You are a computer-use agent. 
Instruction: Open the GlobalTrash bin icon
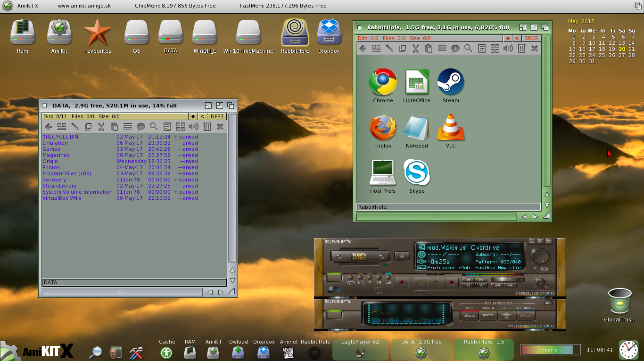(x=619, y=301)
